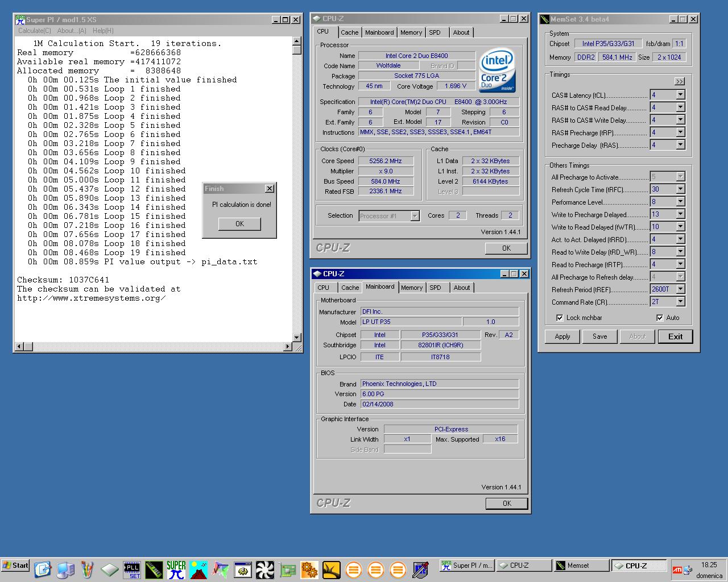728x582 pixels.
Task: Open the RAS# Precharge (tRP) dropdown
Action: [680, 132]
